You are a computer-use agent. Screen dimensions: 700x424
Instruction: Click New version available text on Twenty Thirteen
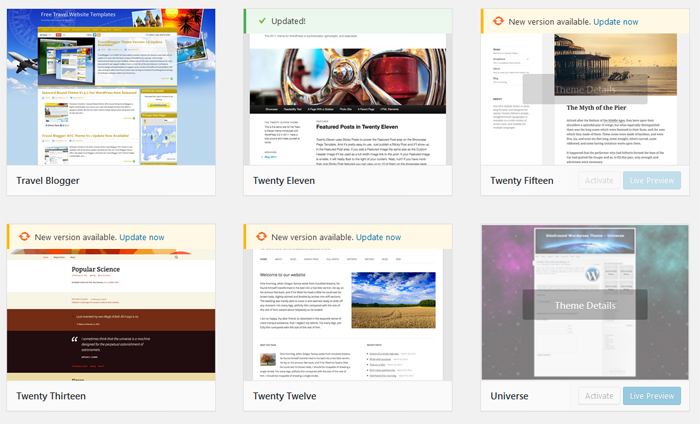tap(75, 237)
